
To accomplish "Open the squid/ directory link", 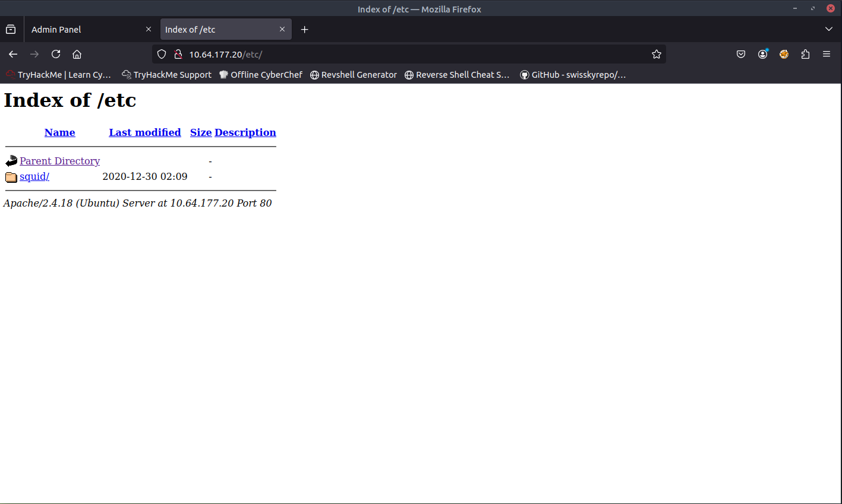I will click(x=34, y=176).
